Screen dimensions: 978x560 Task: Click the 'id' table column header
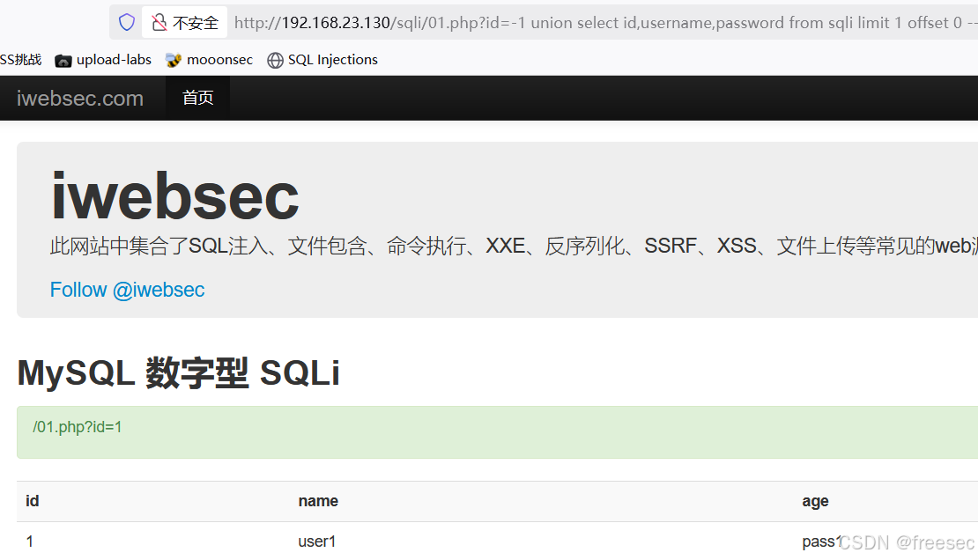32,501
